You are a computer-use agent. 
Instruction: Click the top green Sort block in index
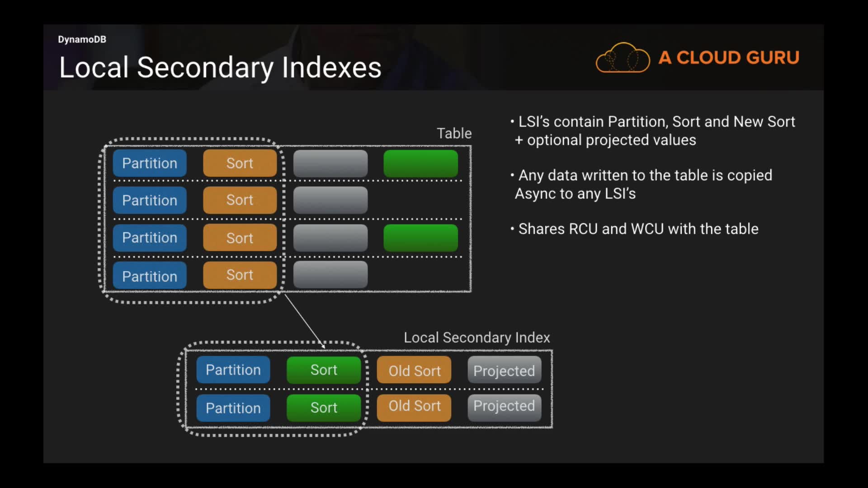tap(324, 370)
